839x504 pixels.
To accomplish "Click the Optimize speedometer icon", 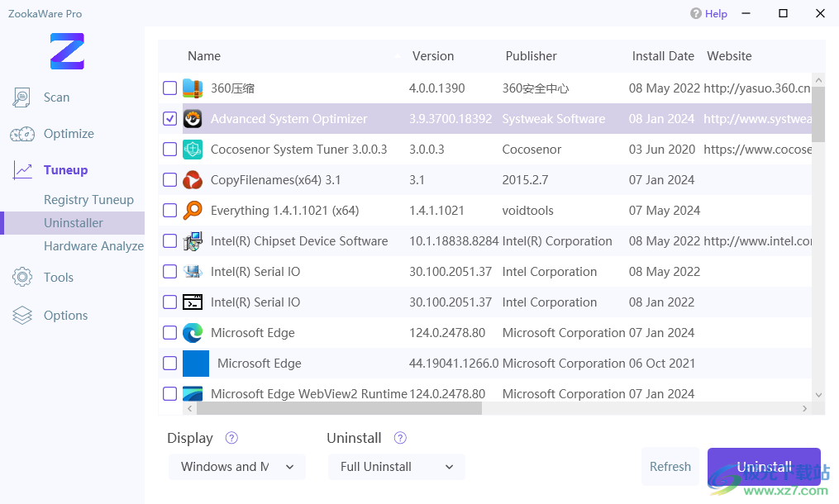I will pos(22,134).
